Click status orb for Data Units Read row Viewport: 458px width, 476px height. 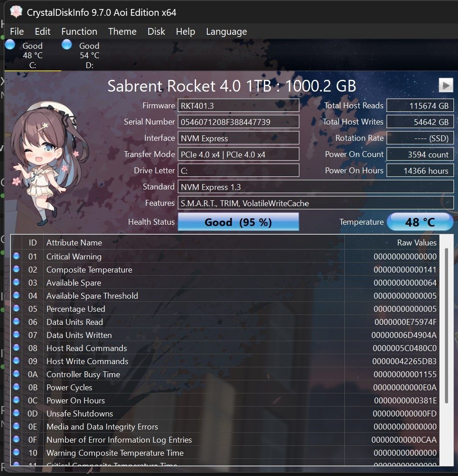click(16, 321)
